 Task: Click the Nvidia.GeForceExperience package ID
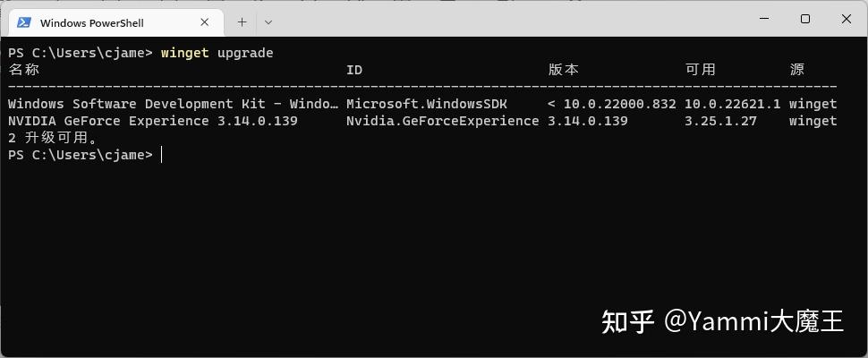(443, 121)
